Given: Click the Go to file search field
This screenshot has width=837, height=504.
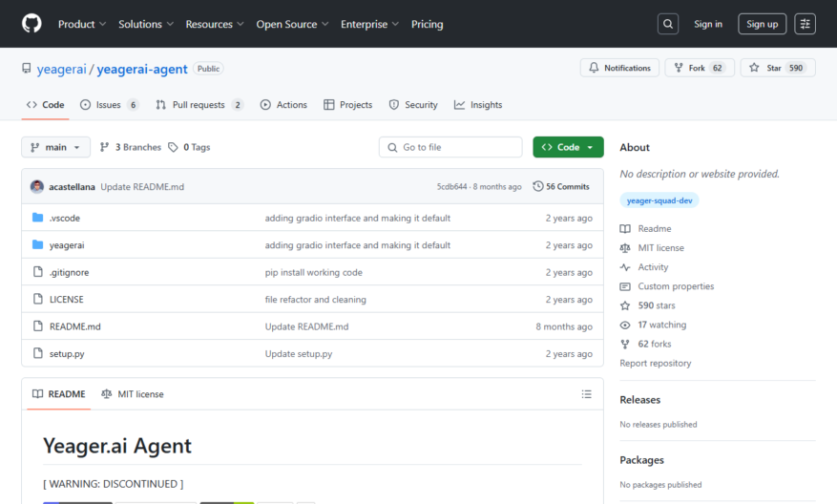Looking at the screenshot, I should pos(450,147).
